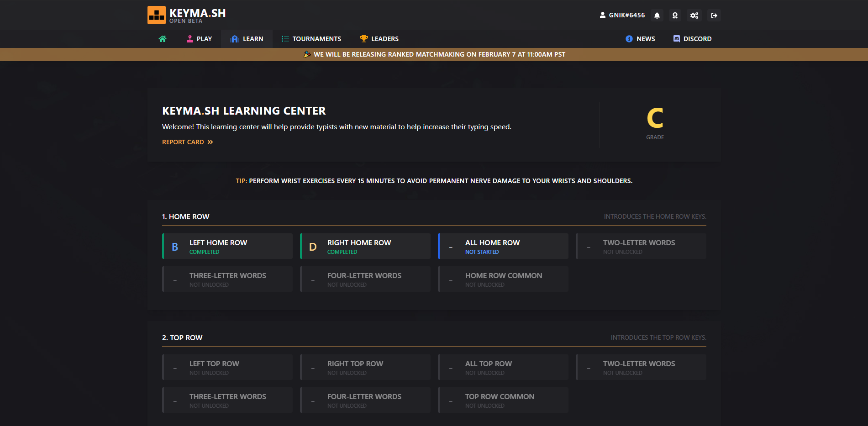
Task: Click the yellow C grade letter
Action: [655, 118]
